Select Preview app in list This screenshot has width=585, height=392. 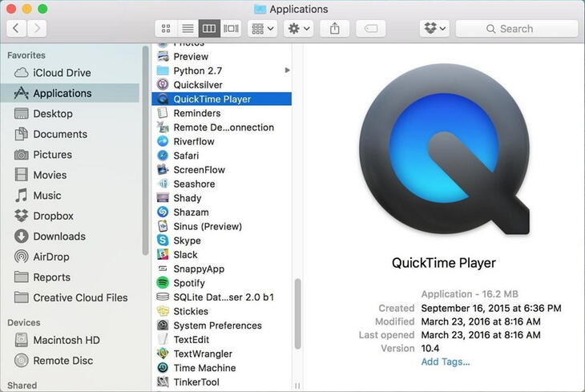point(222,57)
